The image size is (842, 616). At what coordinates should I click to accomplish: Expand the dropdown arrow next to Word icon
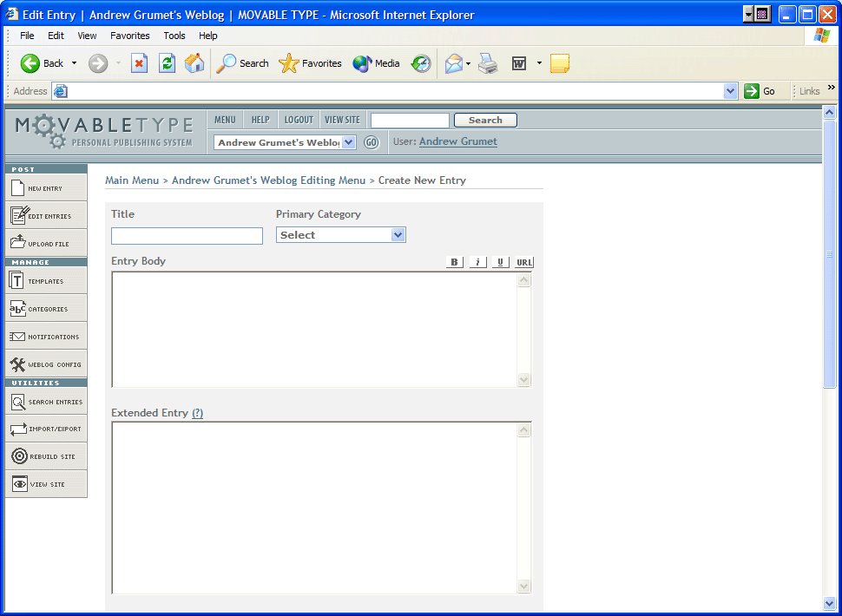click(539, 63)
